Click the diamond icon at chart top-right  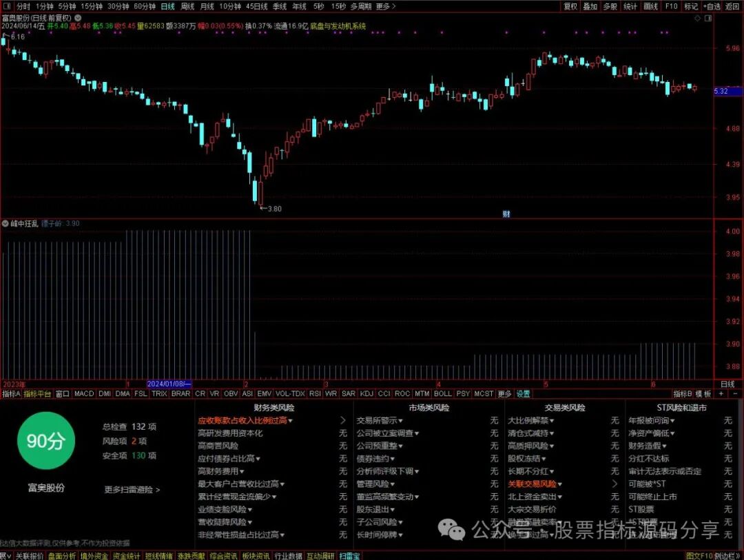coord(697,18)
